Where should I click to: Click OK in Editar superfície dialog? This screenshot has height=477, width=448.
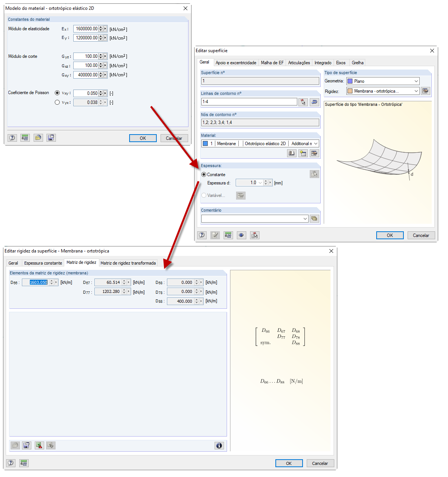(390, 235)
